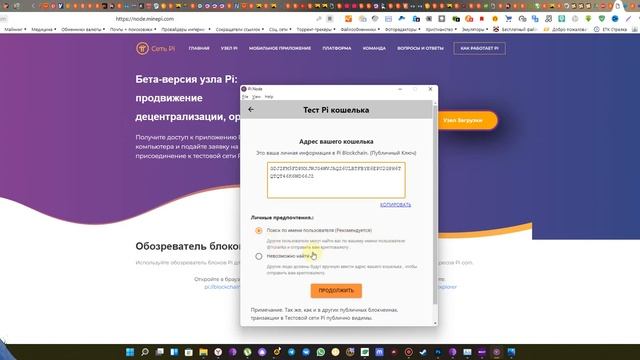Open the File menu in Pi Node
Viewport: 640px width, 360px height.
pos(245,97)
